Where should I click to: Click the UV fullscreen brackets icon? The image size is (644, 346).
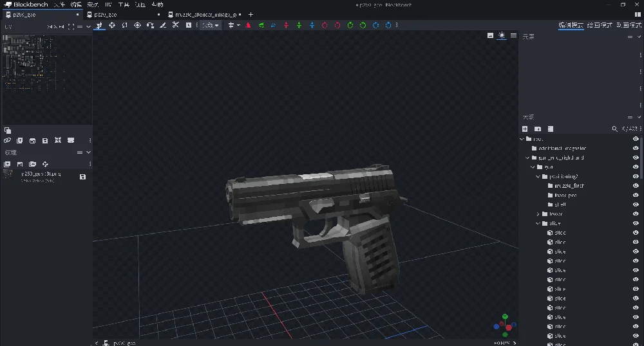(71, 26)
